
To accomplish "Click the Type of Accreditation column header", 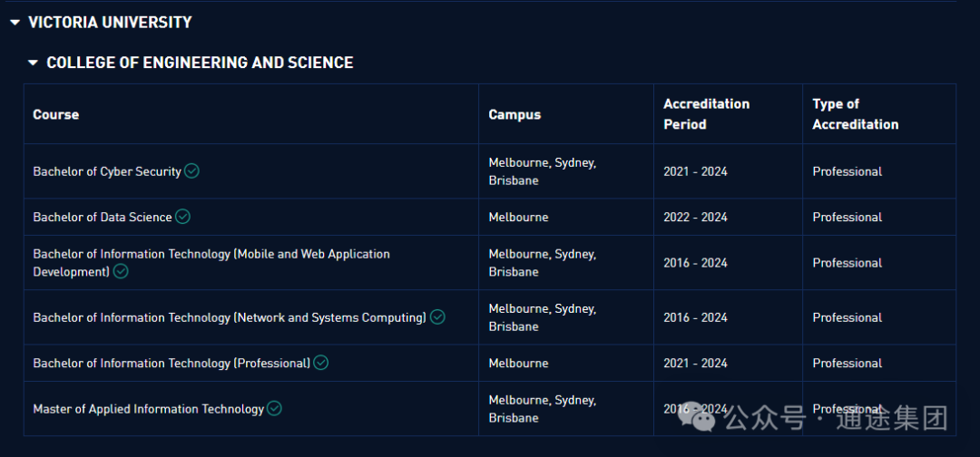I will (x=855, y=114).
